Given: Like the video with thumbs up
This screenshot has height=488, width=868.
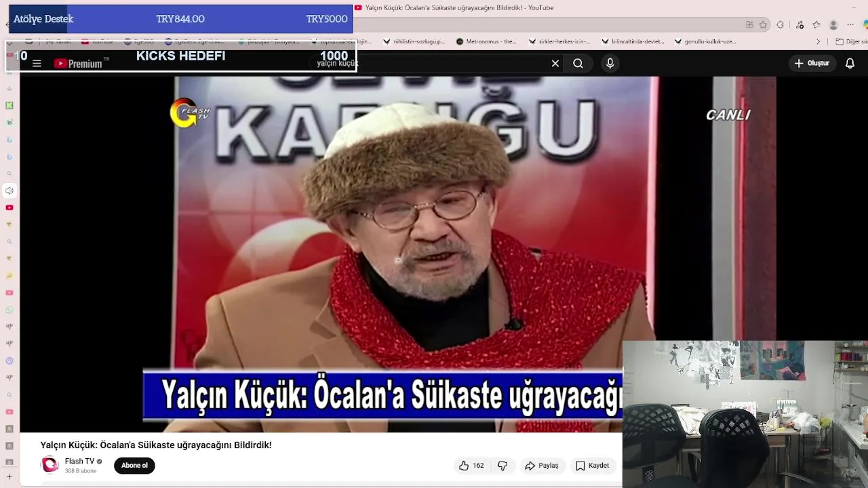Looking at the screenshot, I should pyautogui.click(x=471, y=466).
